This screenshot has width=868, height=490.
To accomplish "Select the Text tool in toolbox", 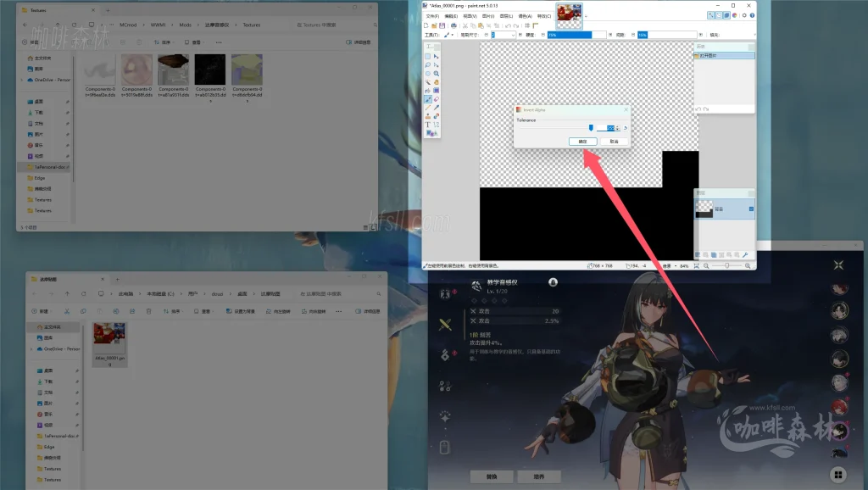I will (429, 125).
